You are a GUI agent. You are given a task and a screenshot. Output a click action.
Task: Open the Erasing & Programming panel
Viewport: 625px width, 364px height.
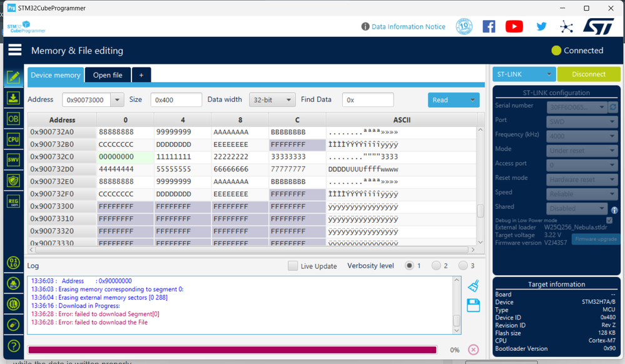click(x=13, y=98)
